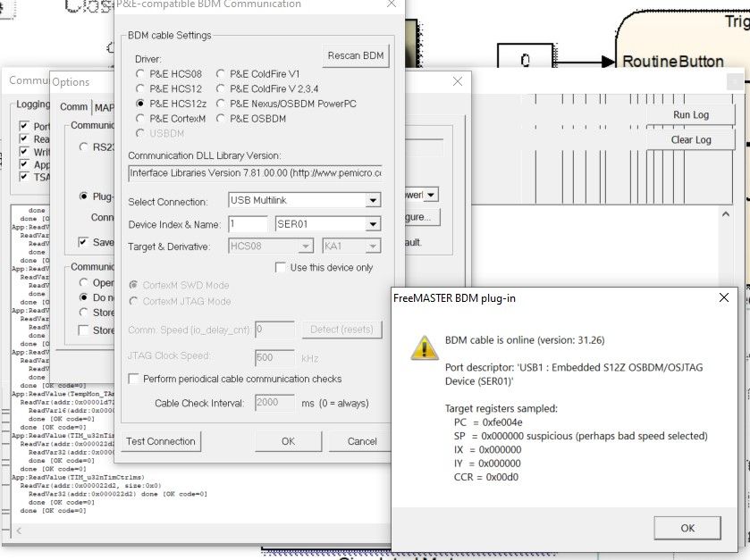
Task: Toggle the TSA logging checkbox
Action: pyautogui.click(x=23, y=177)
